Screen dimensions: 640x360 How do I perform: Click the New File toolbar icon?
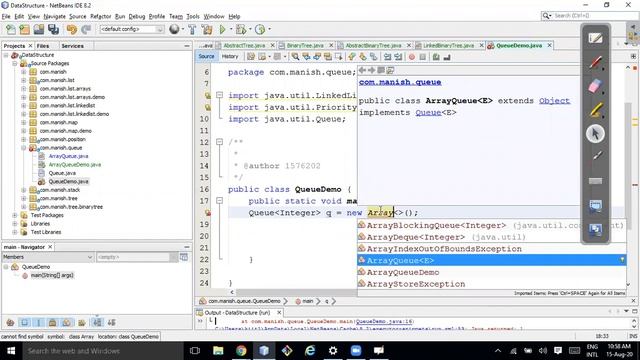coord(11,29)
